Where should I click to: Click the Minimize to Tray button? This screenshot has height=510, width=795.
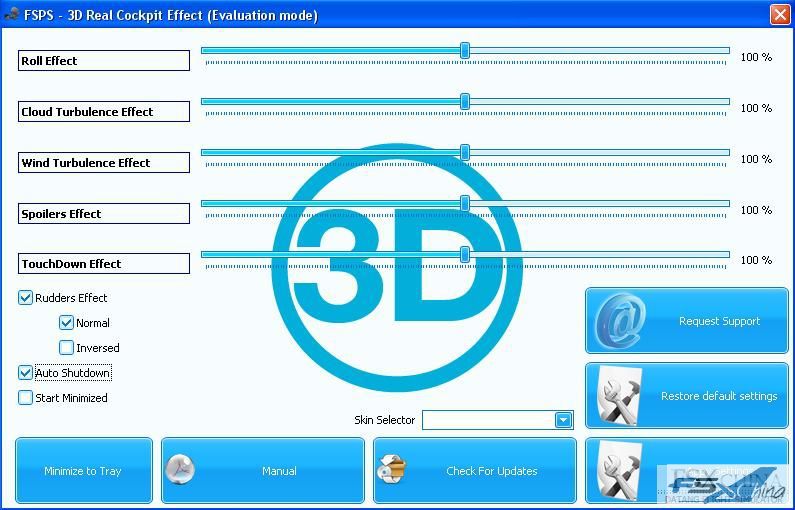click(x=84, y=470)
